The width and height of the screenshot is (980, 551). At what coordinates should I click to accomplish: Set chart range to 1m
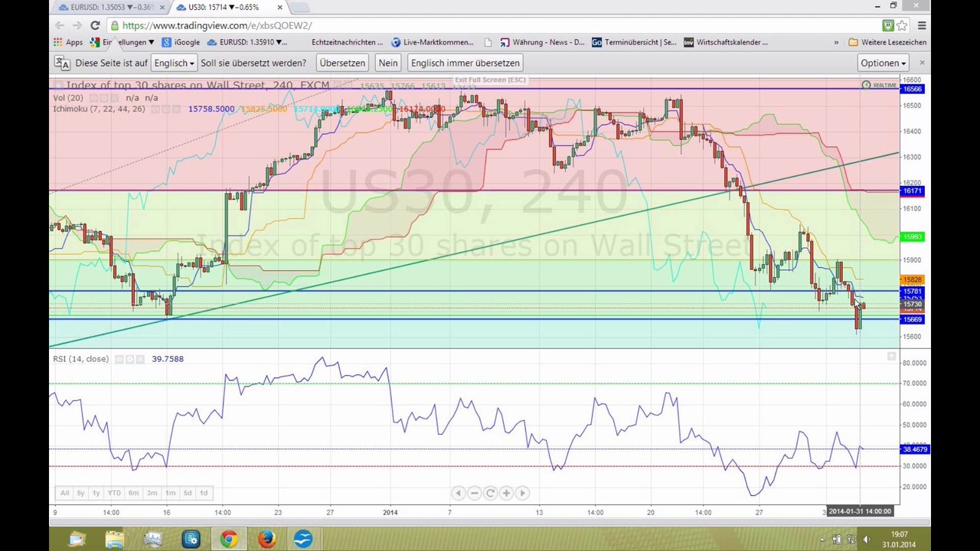pyautogui.click(x=170, y=493)
